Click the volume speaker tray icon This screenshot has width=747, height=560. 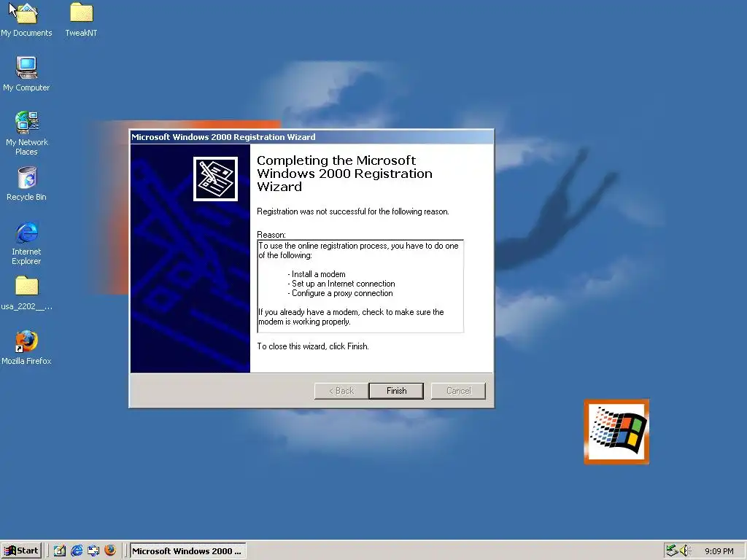point(685,551)
